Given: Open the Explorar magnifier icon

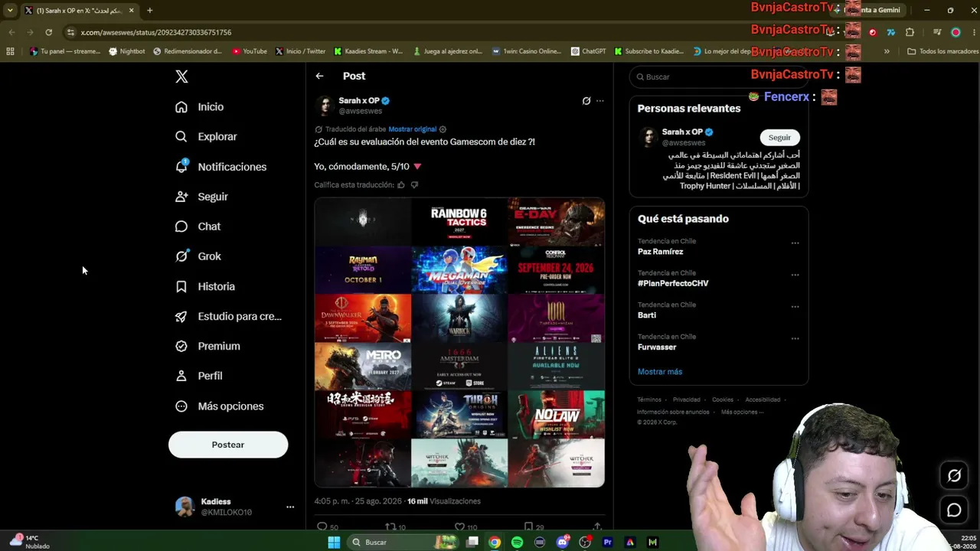Looking at the screenshot, I should [x=181, y=137].
